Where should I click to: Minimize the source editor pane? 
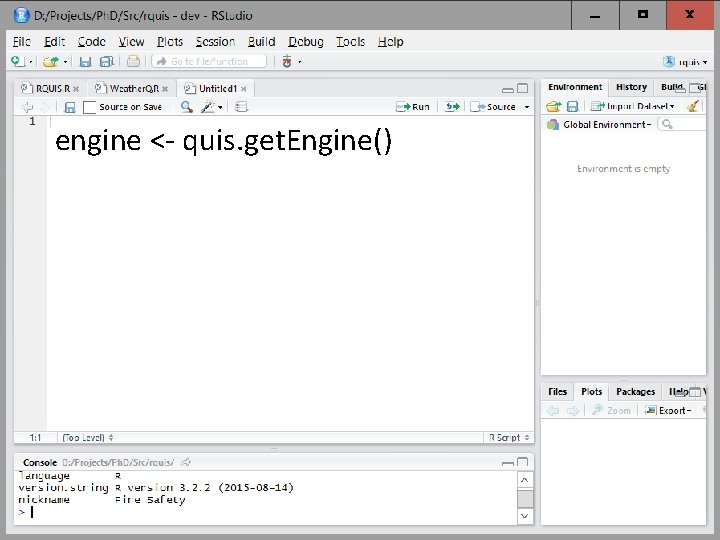(x=508, y=90)
